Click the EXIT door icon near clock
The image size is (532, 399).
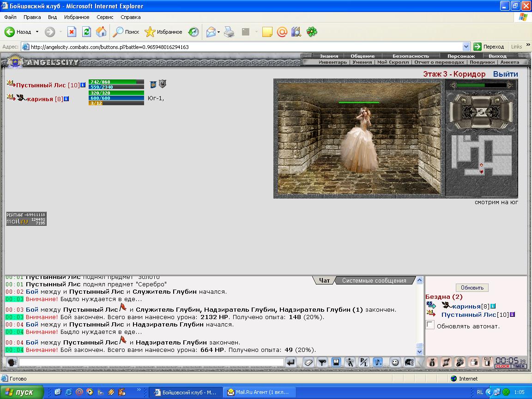488,362
